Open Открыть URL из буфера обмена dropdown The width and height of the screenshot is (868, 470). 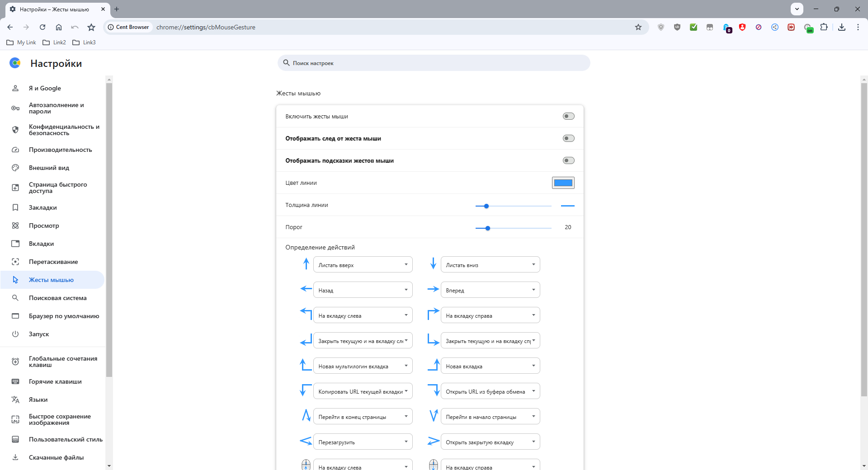(491, 391)
